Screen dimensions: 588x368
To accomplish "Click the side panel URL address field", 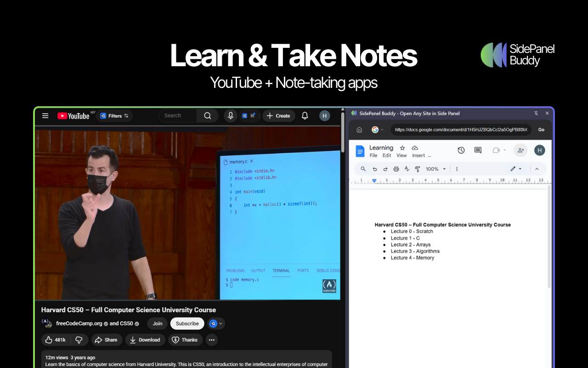I will tap(461, 130).
